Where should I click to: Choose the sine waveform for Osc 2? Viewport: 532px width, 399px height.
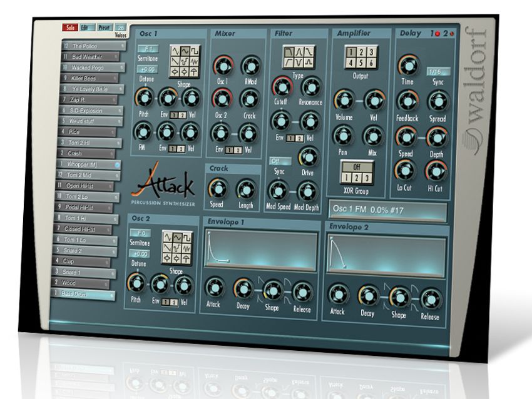pyautogui.click(x=178, y=238)
